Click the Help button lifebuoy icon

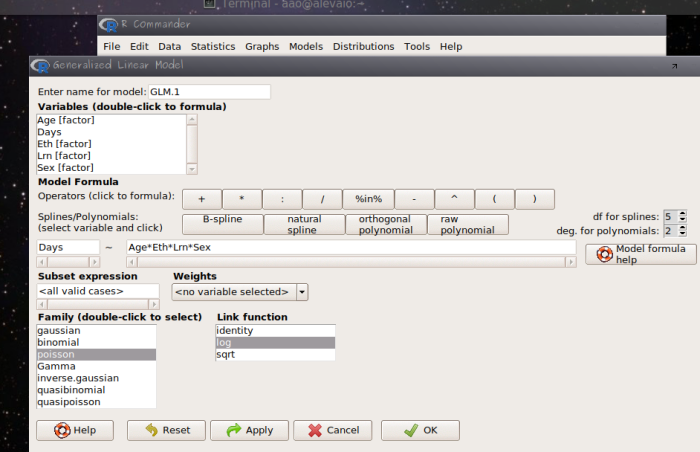coord(59,430)
